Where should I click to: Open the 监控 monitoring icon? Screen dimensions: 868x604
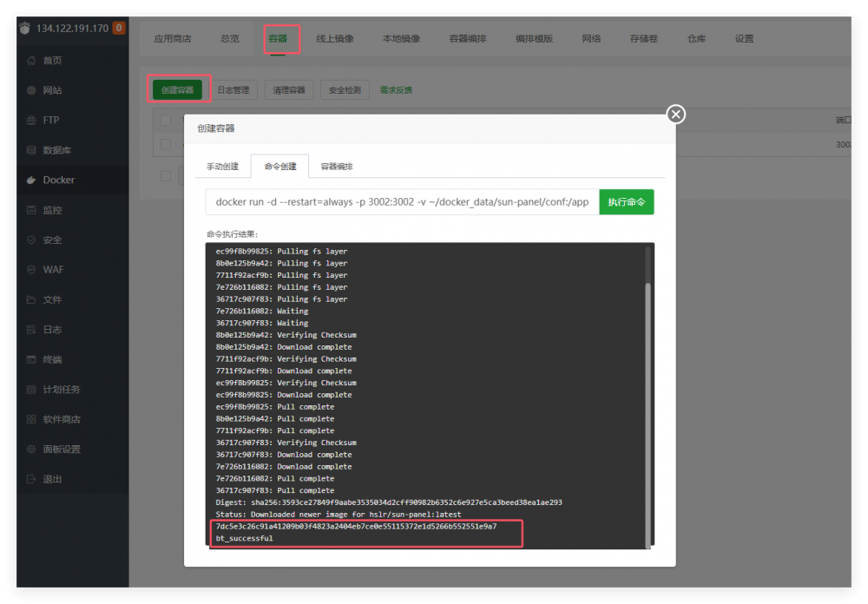[x=32, y=210]
